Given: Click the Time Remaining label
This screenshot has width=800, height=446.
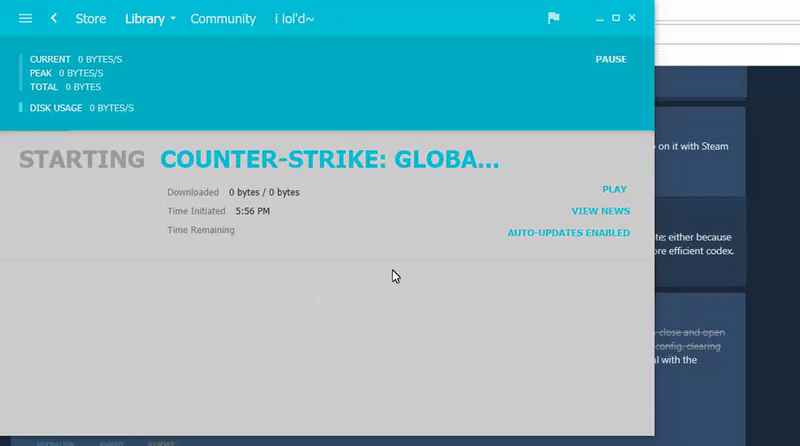Looking at the screenshot, I should 201,230.
